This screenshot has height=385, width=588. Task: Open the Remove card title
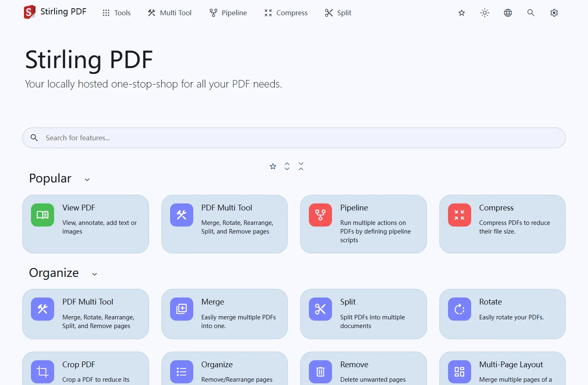[x=354, y=364]
